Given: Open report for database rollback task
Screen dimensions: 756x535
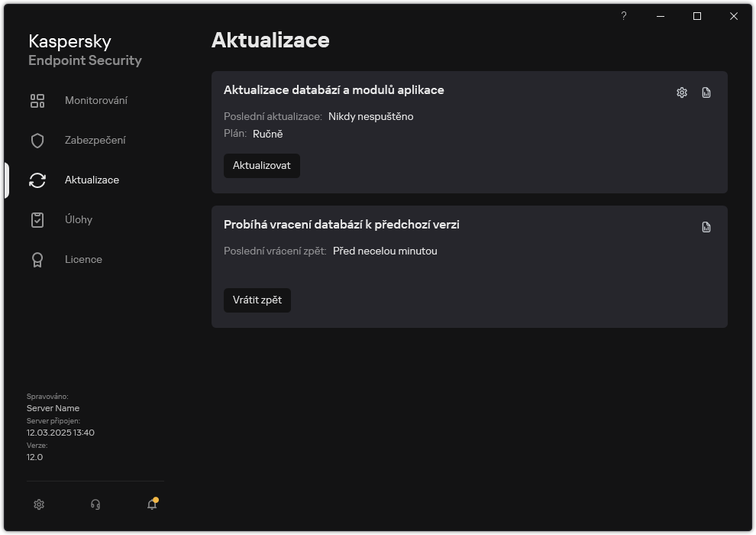Looking at the screenshot, I should pos(706,226).
